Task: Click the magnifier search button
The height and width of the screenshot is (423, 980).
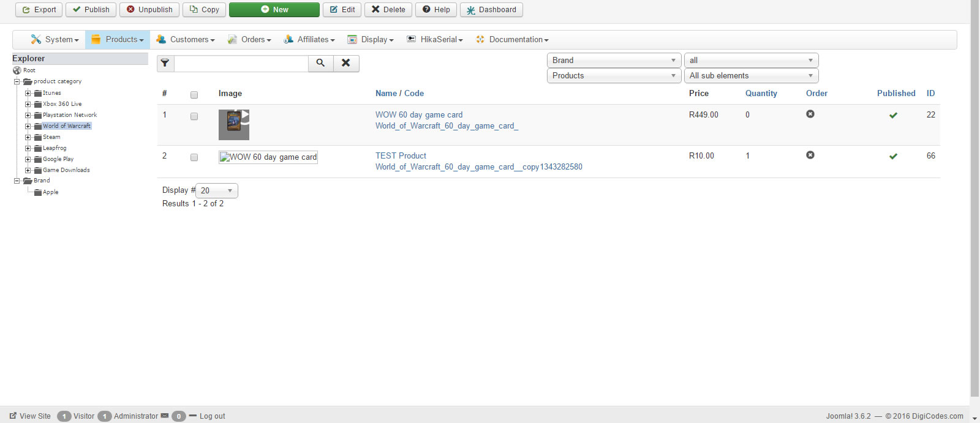Action: [x=320, y=63]
